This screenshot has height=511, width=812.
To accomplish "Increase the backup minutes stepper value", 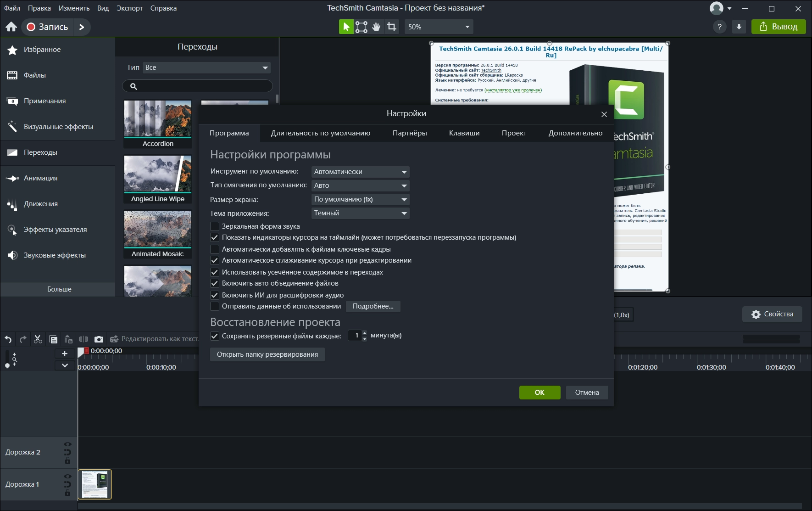I will [x=365, y=333].
